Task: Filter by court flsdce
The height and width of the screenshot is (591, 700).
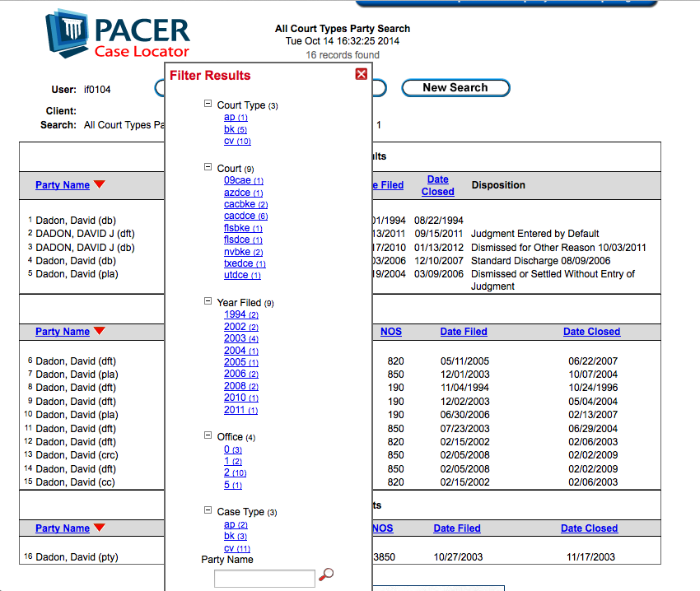Action: click(x=243, y=240)
